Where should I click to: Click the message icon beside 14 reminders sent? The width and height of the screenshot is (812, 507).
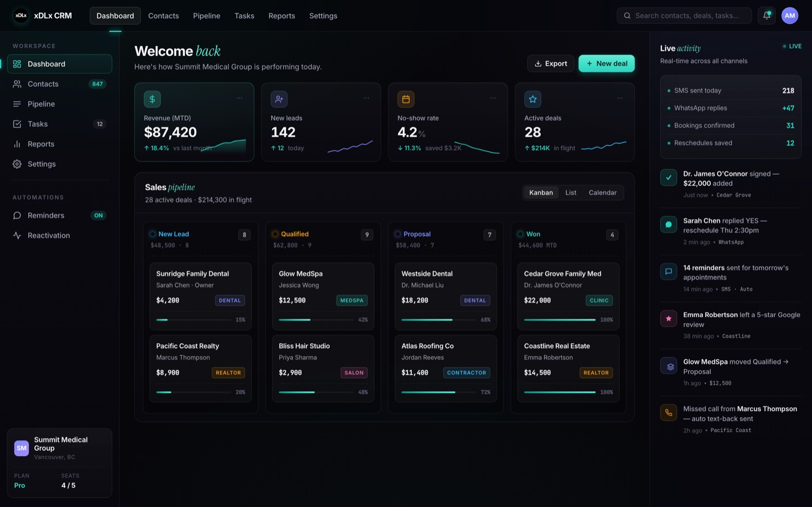click(669, 272)
